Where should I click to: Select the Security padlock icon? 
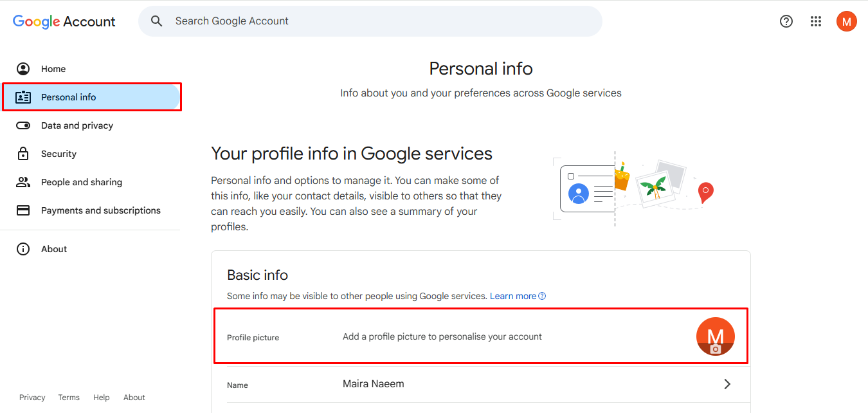(23, 153)
